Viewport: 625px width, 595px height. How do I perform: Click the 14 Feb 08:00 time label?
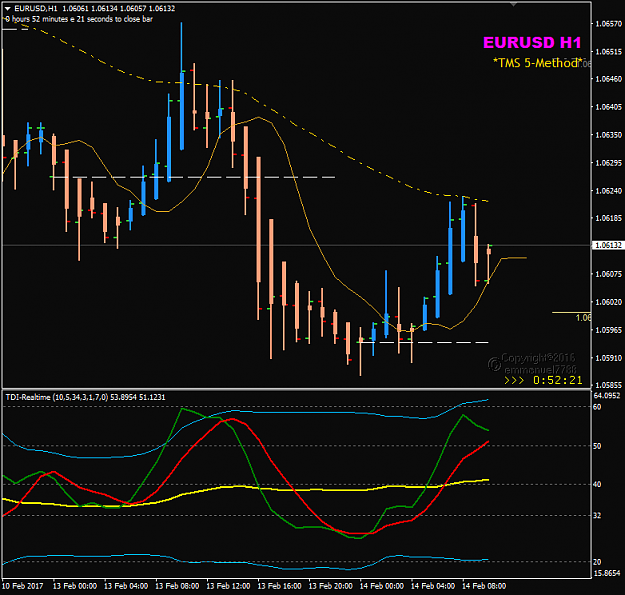[x=484, y=586]
